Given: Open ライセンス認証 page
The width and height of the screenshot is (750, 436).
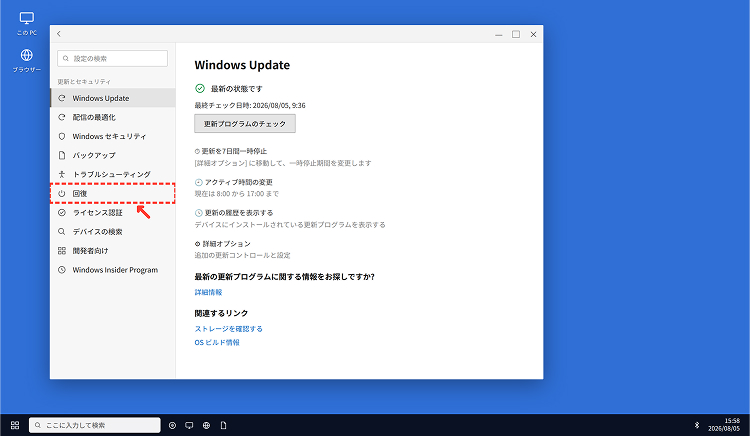Looking at the screenshot, I should coord(113,213).
